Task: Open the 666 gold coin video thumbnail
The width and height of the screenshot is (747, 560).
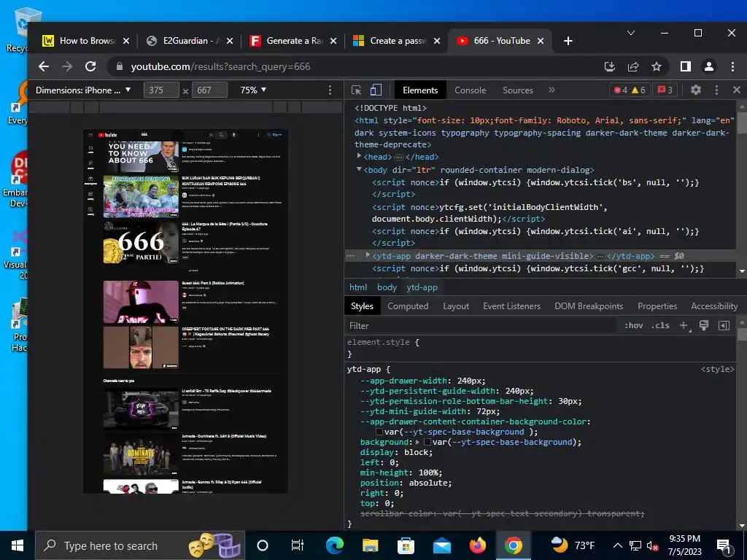Action: click(141, 242)
